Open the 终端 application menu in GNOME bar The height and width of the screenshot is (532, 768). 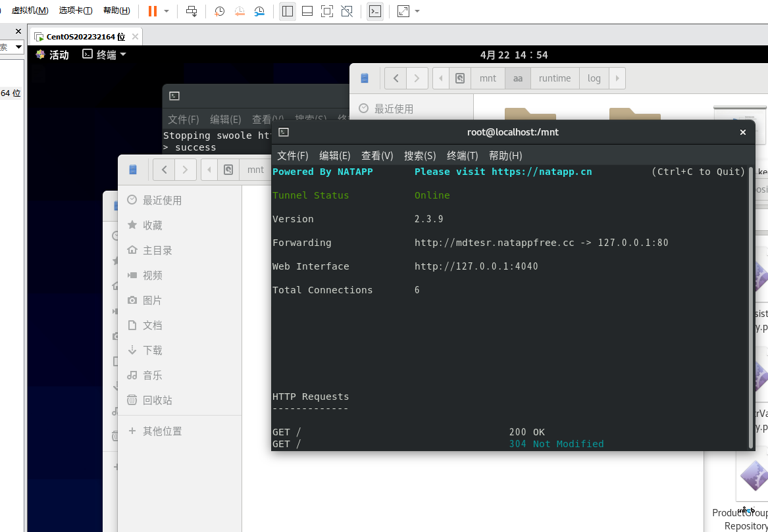click(105, 55)
